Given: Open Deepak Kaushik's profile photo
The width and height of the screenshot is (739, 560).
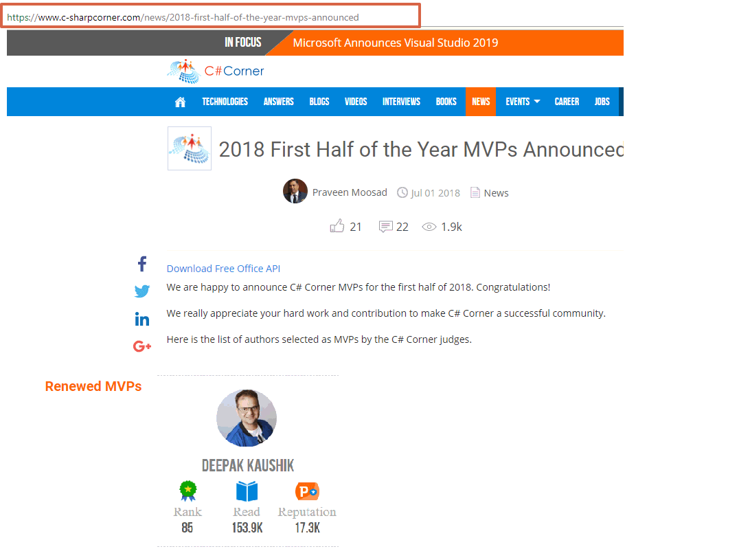Looking at the screenshot, I should coord(247,418).
